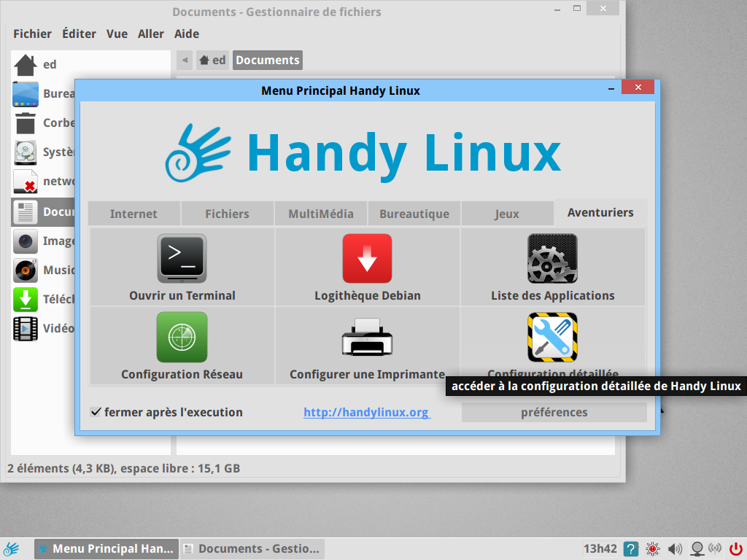Open Vidéos film strip sidebar icon
The image size is (747, 560).
pos(26,329)
